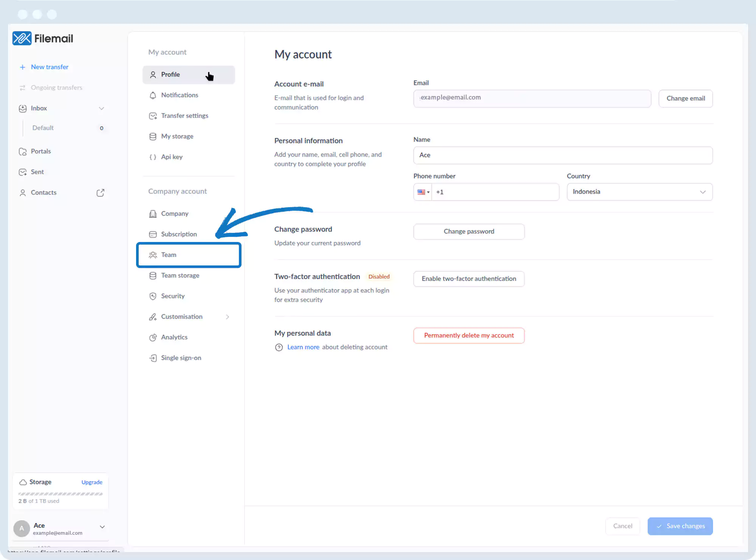
Task: Click the Notifications bell icon
Action: pos(153,95)
